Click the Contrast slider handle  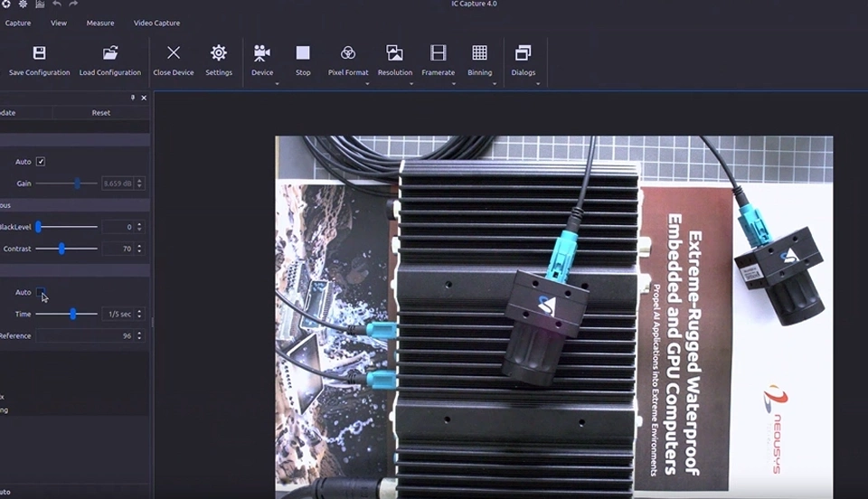click(x=61, y=249)
